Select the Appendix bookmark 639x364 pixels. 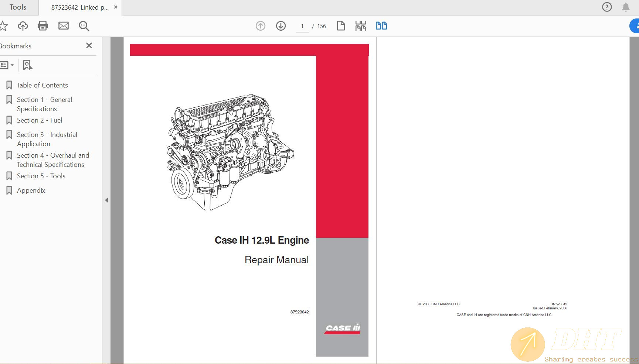point(31,190)
